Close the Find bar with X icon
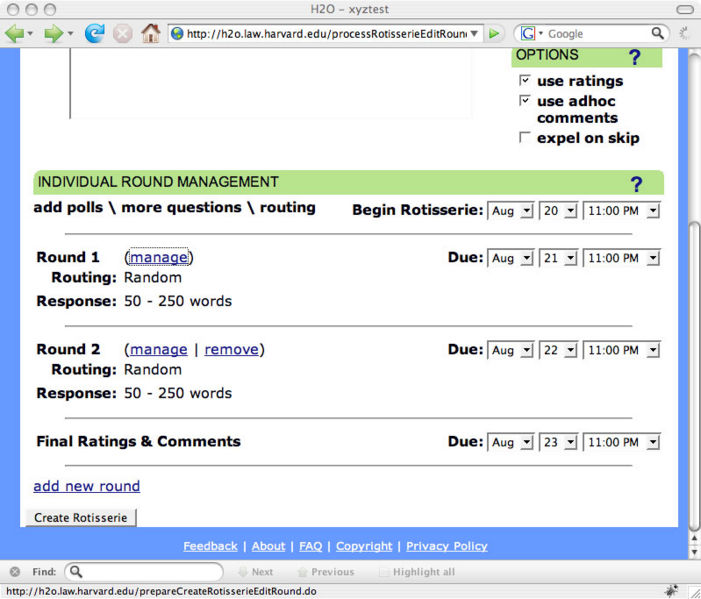 (14, 572)
